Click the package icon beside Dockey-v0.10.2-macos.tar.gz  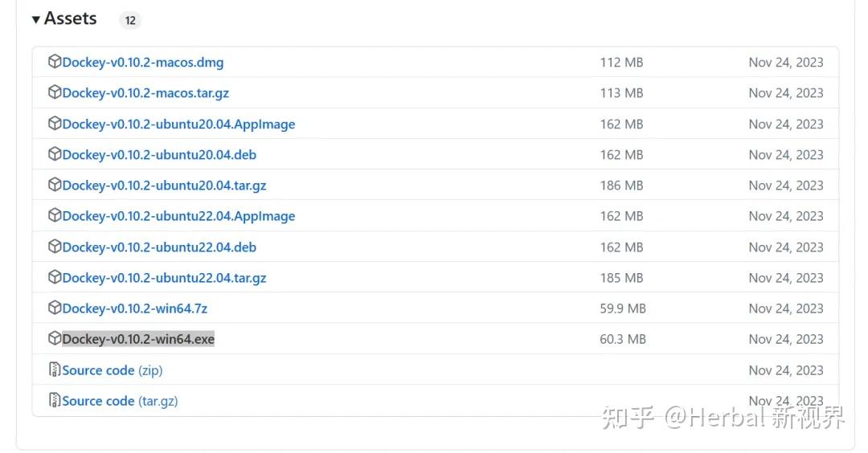55,92
